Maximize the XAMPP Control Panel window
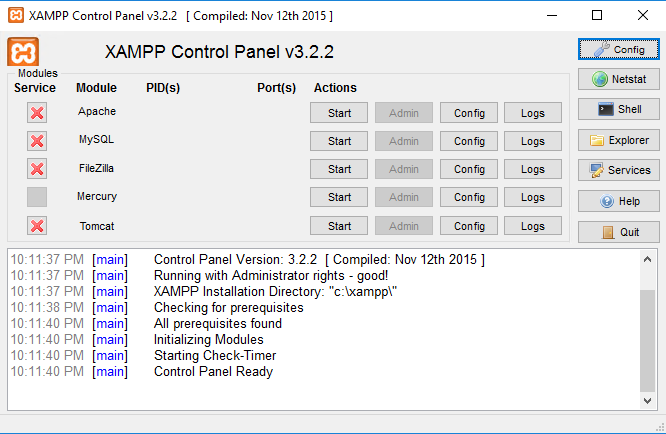The width and height of the screenshot is (666, 434). 597,16
